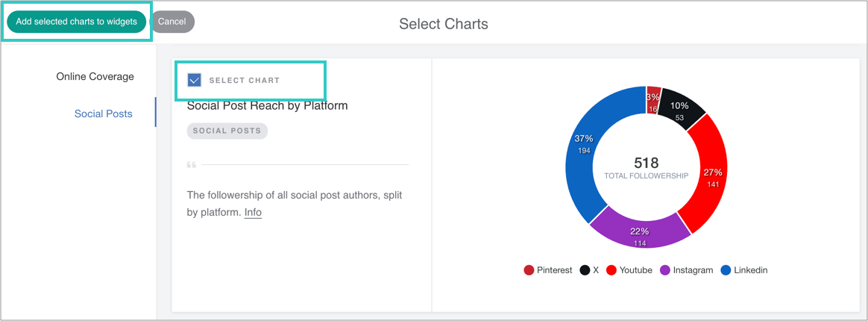The image size is (868, 321).
Task: Click the 518 total followership center label
Action: tap(646, 163)
